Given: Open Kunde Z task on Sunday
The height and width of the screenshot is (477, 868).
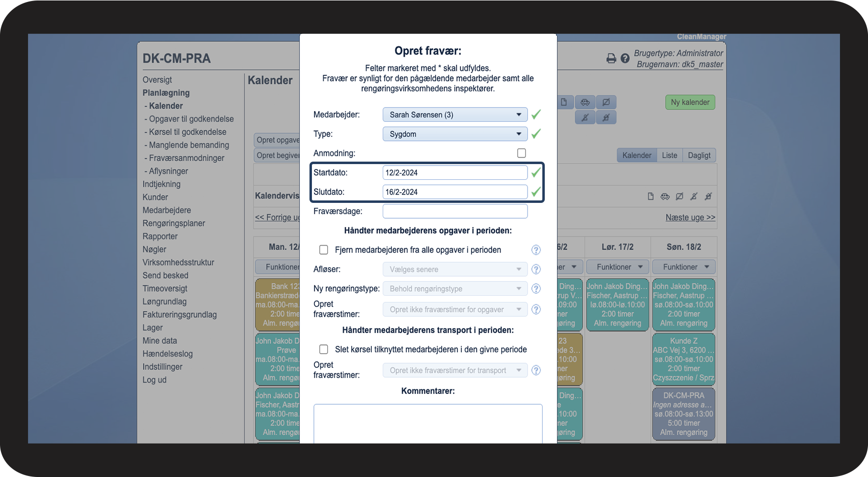Looking at the screenshot, I should click(684, 359).
